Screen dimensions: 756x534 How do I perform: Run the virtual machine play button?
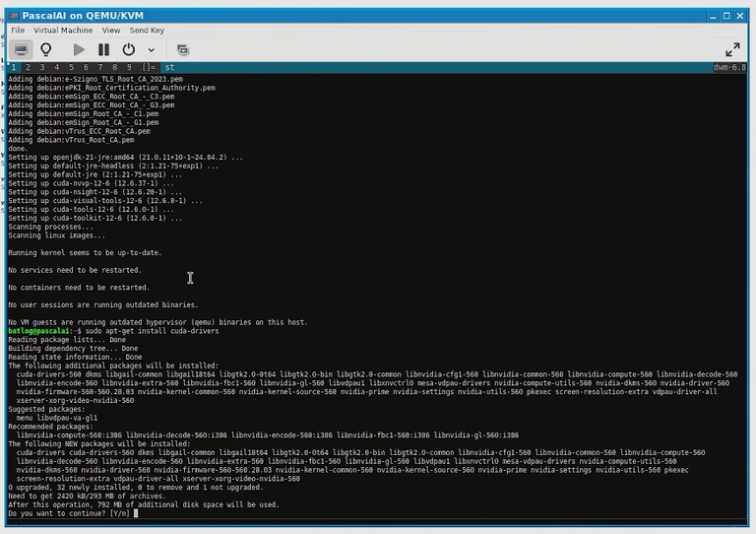(x=79, y=49)
